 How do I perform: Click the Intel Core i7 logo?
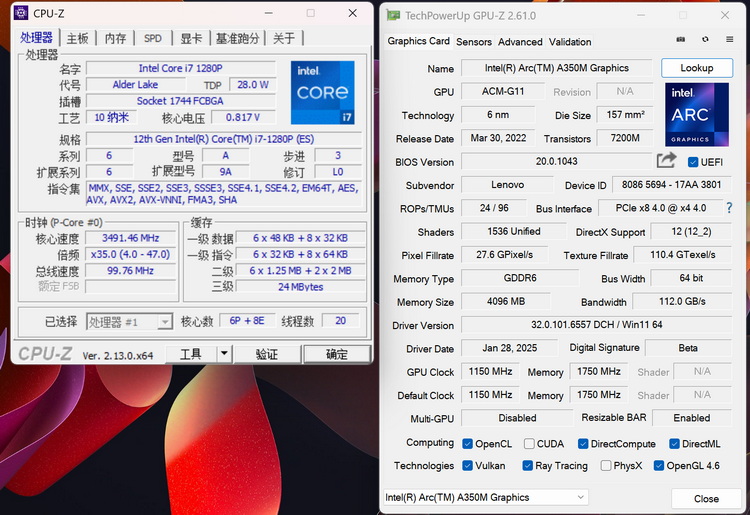(323, 93)
